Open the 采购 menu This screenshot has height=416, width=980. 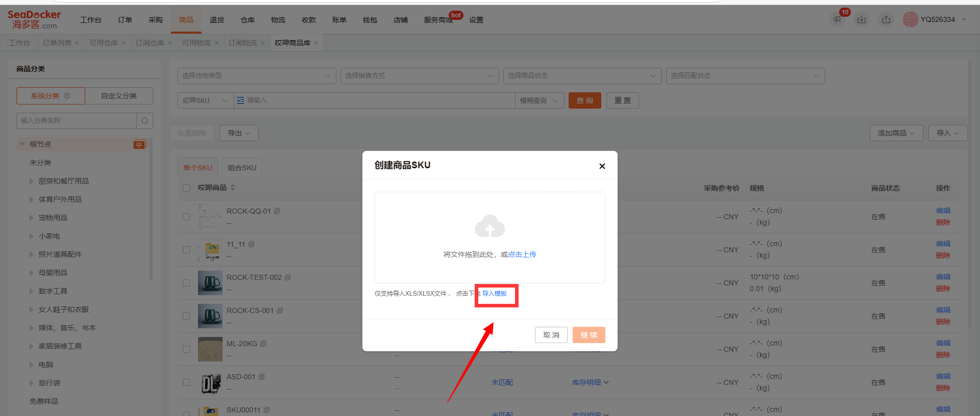click(156, 20)
